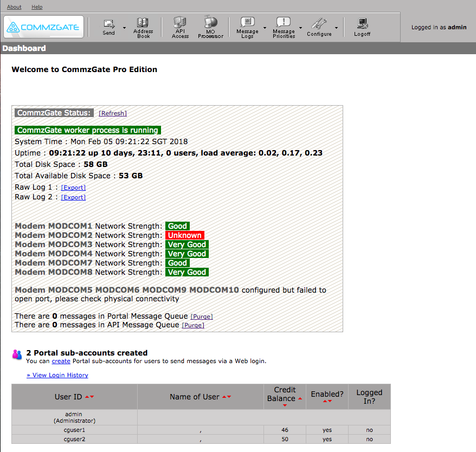Click the MODCOM2 'Unknown' status badge
The height and width of the screenshot is (452, 476).
pos(185,235)
